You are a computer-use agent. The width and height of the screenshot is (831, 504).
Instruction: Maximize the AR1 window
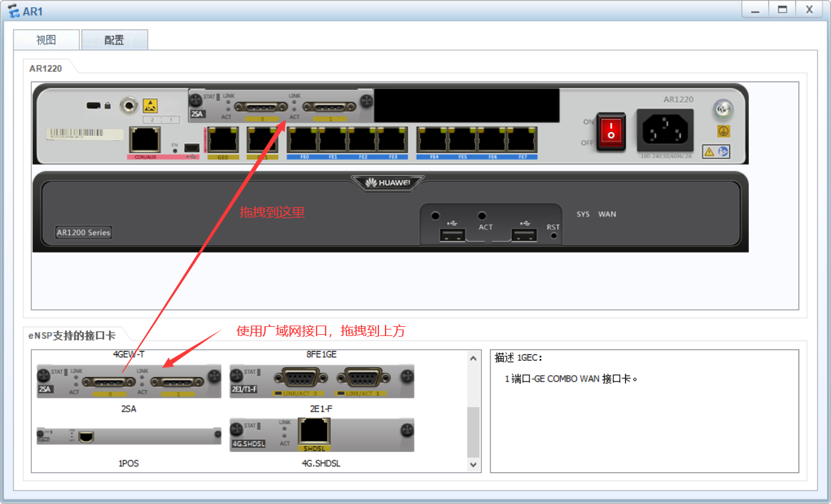tap(782, 9)
